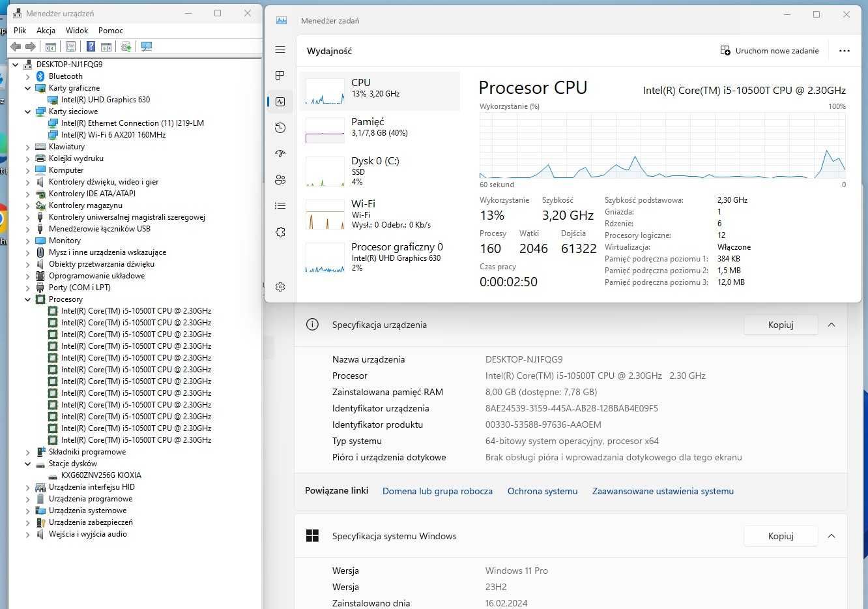Screen dimensions: 868x609
Task: Expand the Bluetooth tree node arrow
Action: (28, 76)
